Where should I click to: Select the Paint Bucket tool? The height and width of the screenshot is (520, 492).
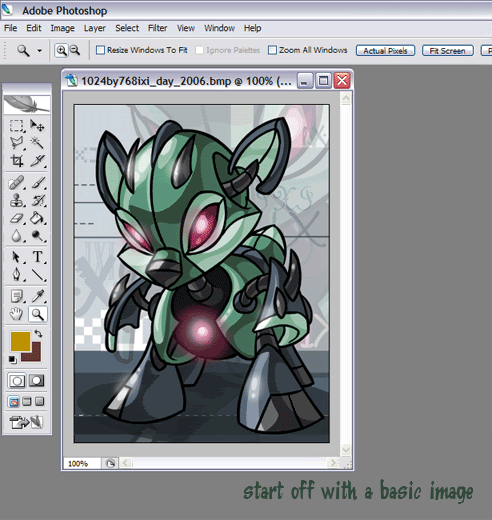[37, 218]
